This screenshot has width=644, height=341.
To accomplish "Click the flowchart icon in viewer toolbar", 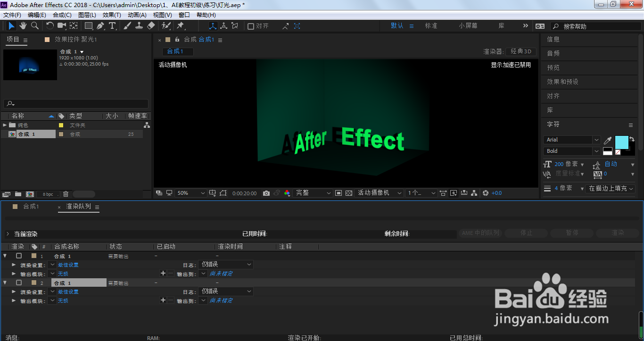I will point(475,193).
